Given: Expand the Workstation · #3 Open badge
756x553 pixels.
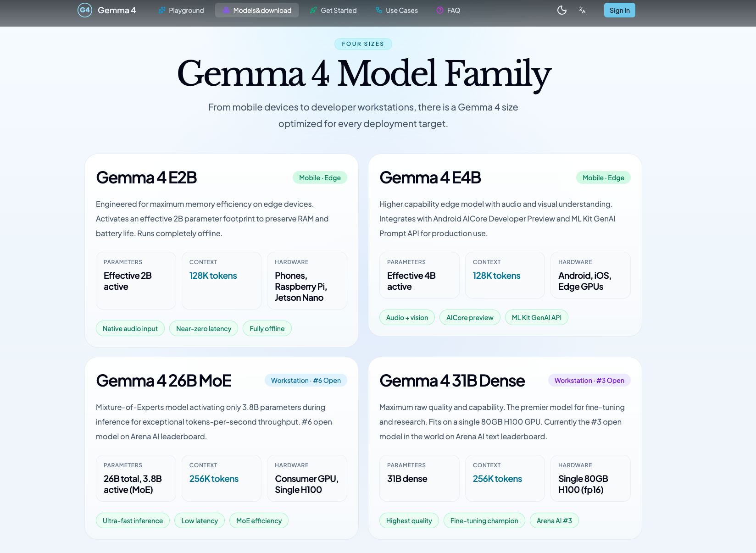Looking at the screenshot, I should click(589, 380).
